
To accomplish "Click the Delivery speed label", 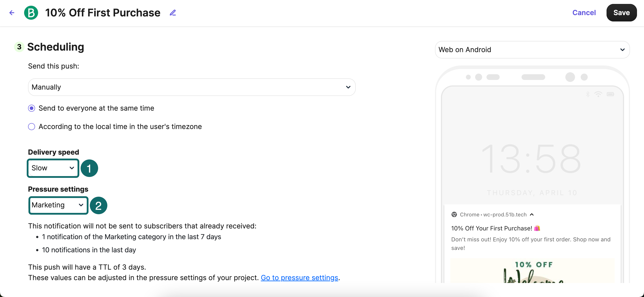I will (53, 152).
